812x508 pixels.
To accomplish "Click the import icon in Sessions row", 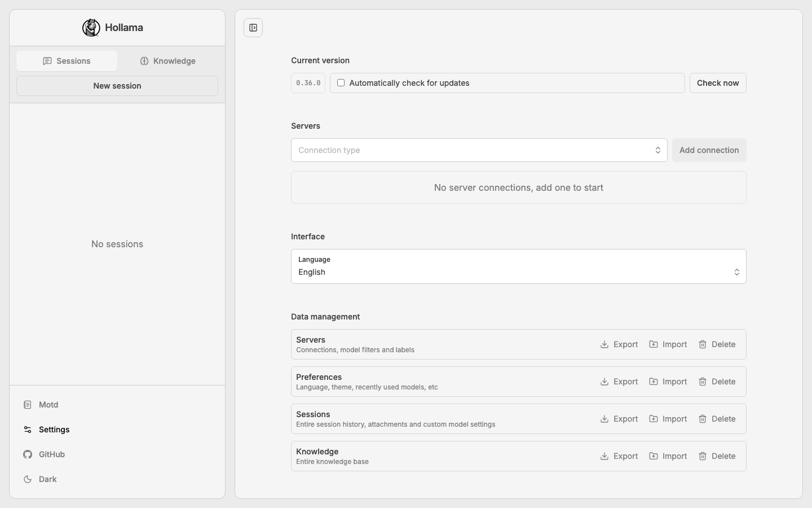I will pyautogui.click(x=654, y=419).
